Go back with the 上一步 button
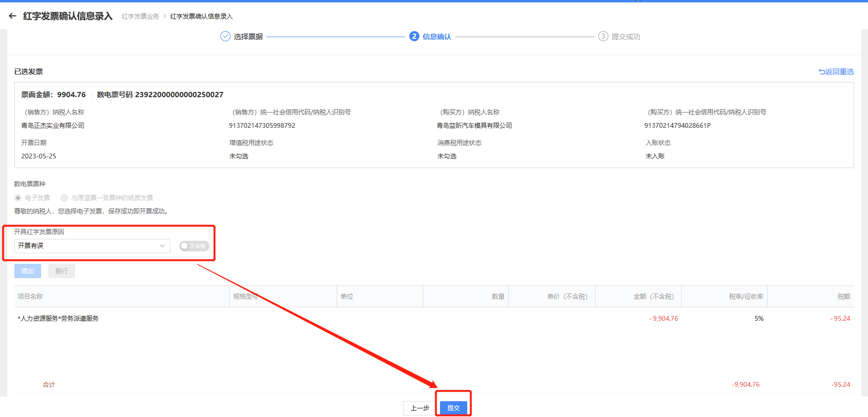Screen dimensions: 868x417 click(419, 408)
